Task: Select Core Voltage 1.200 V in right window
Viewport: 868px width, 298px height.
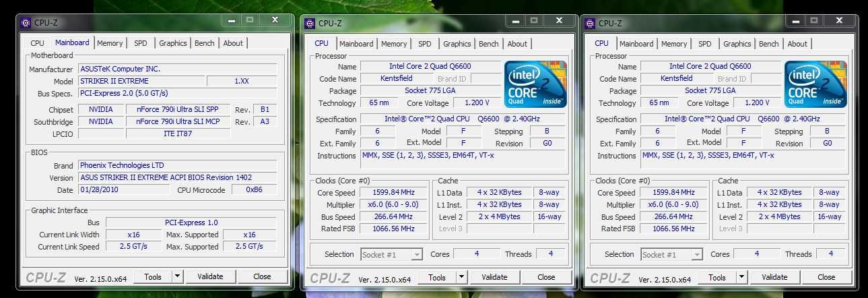Action: coord(758,102)
